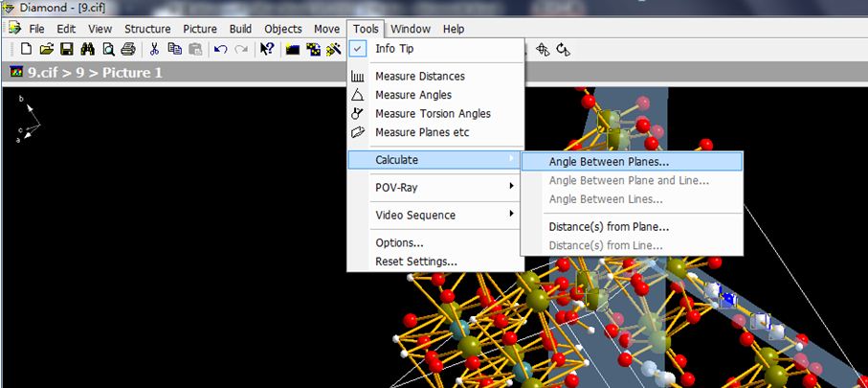868x388 pixels.
Task: Click disabled Distance(s) from Line... entry
Action: point(632,245)
